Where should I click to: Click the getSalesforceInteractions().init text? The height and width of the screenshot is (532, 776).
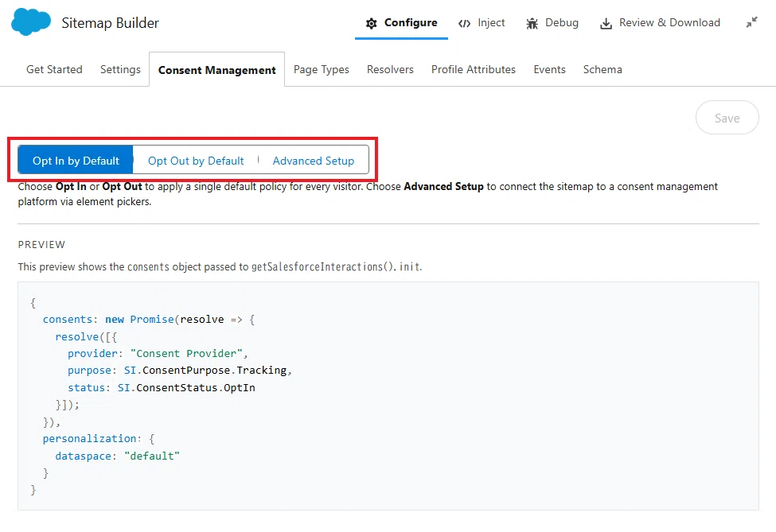click(336, 267)
